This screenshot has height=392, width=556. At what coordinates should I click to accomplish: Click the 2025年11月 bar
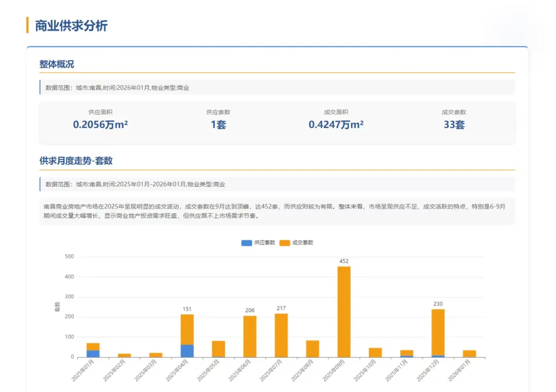click(x=407, y=353)
